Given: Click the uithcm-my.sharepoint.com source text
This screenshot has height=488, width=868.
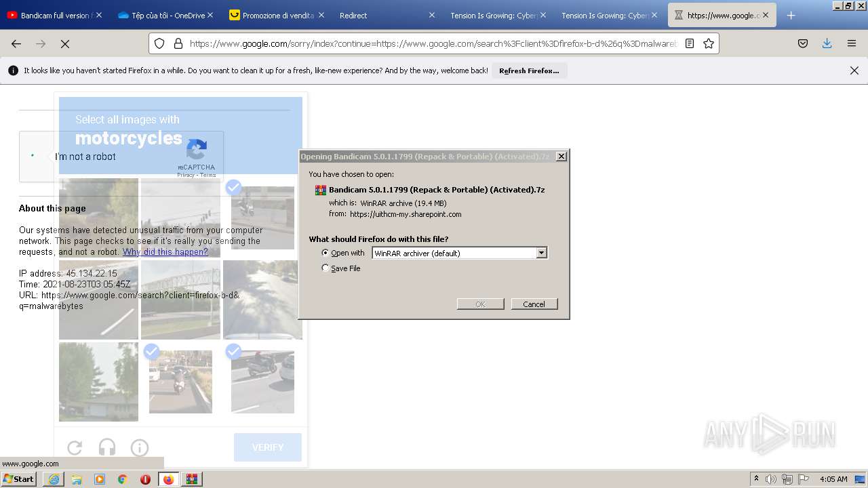Looking at the screenshot, I should point(406,214).
